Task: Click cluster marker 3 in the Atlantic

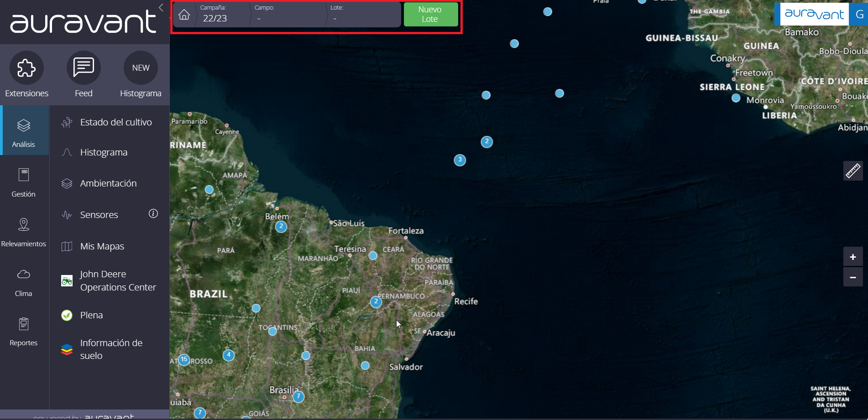Action: tap(460, 160)
